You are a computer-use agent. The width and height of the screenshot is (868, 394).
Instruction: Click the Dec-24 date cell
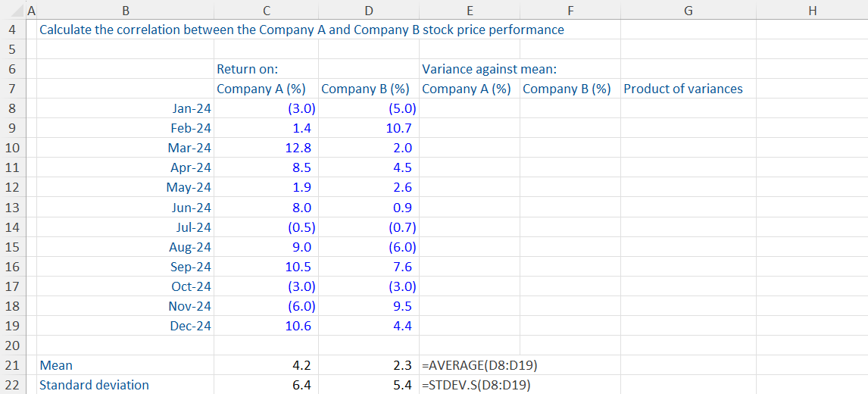[125, 326]
